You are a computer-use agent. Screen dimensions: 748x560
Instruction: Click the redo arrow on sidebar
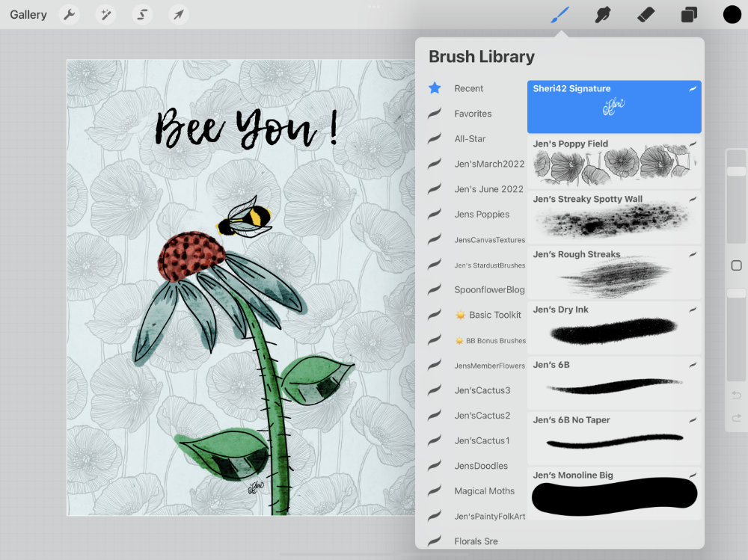point(736,418)
